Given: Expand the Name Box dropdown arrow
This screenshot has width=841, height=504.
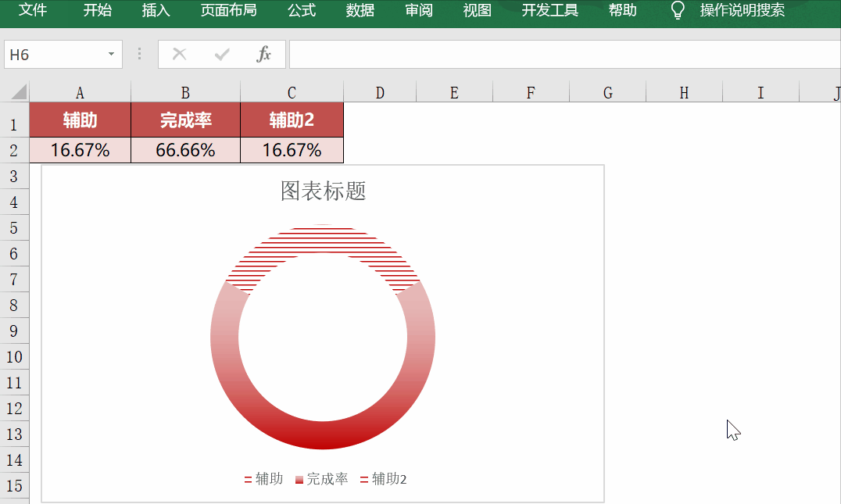Looking at the screenshot, I should click(x=111, y=54).
